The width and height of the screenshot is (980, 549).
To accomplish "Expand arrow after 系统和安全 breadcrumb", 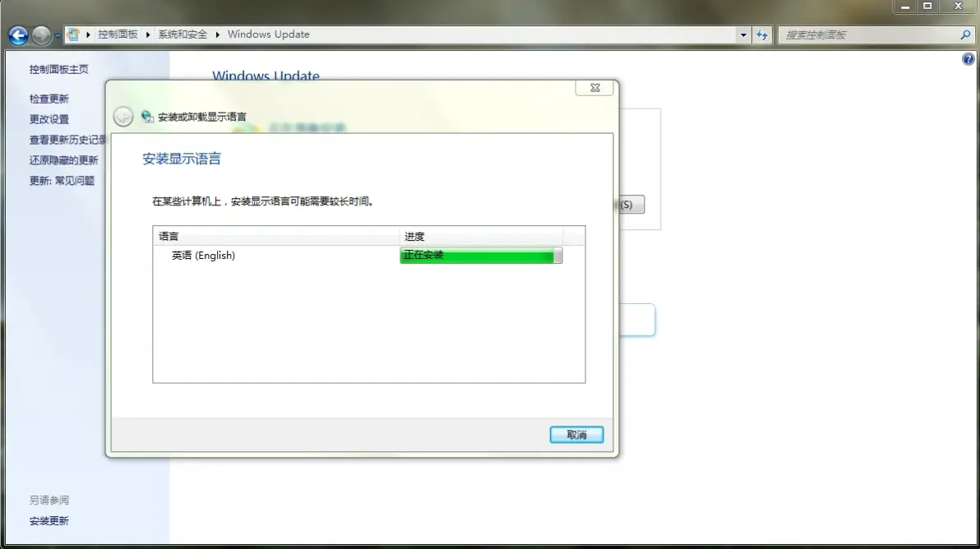I will click(x=218, y=35).
